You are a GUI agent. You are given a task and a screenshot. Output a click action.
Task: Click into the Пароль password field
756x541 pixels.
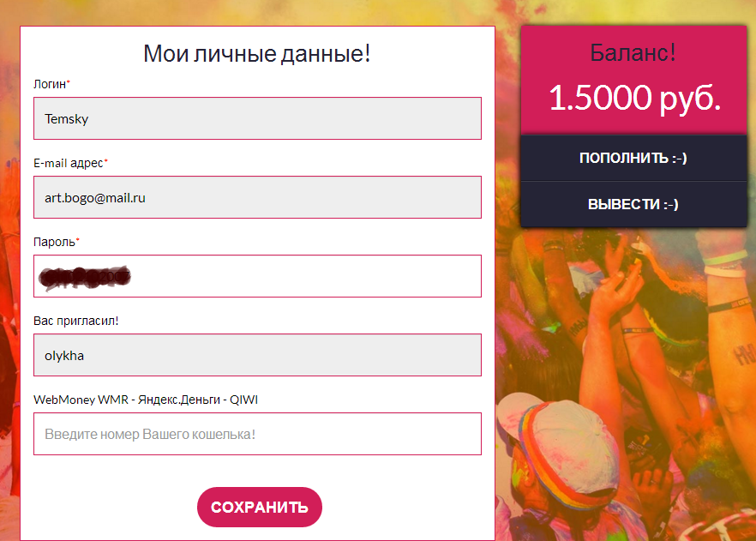(257, 276)
